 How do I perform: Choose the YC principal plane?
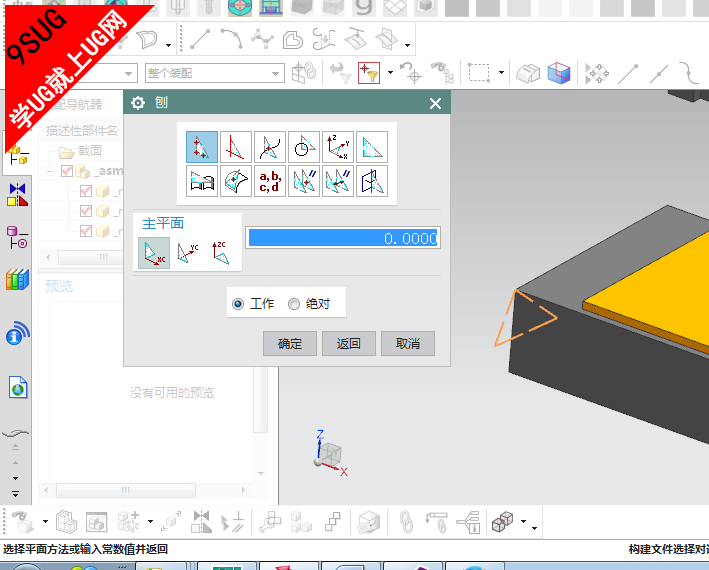(188, 253)
